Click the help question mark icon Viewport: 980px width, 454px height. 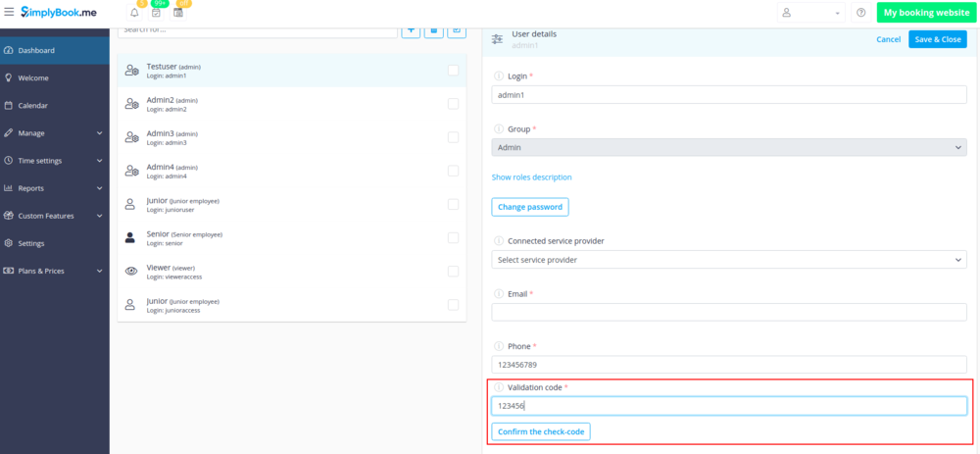click(x=860, y=13)
